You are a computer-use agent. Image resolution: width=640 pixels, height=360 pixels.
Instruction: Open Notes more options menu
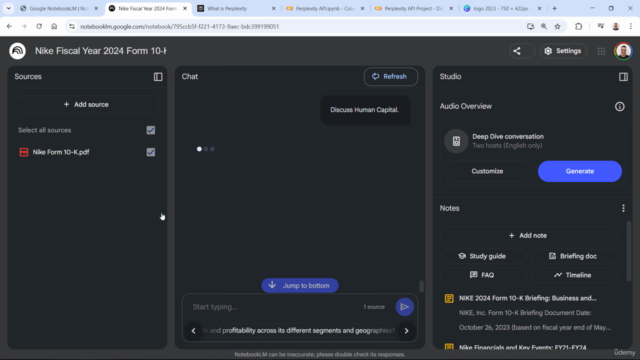tap(623, 209)
